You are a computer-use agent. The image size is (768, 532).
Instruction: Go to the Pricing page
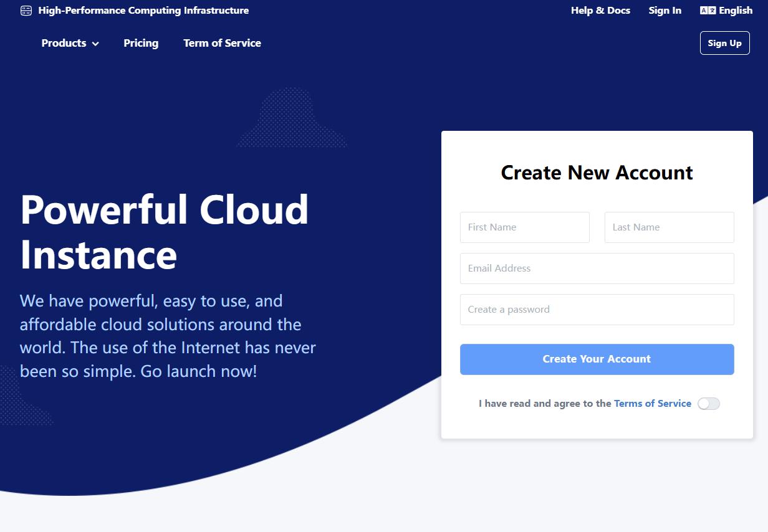click(141, 43)
